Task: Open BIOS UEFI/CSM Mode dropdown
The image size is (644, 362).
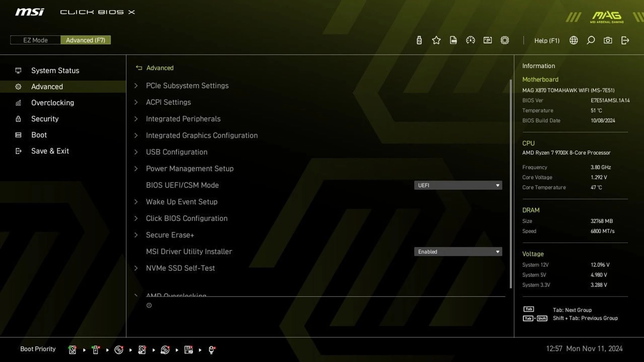Action: (458, 185)
